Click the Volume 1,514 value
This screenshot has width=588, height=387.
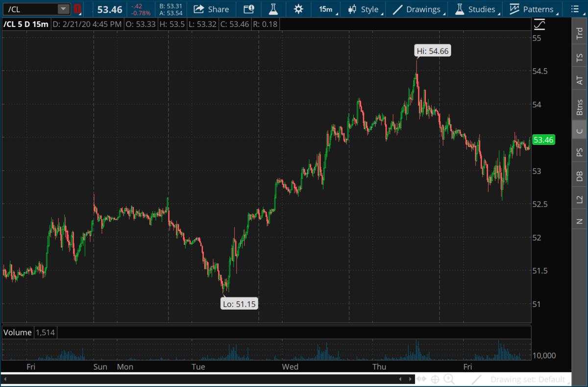pyautogui.click(x=45, y=333)
